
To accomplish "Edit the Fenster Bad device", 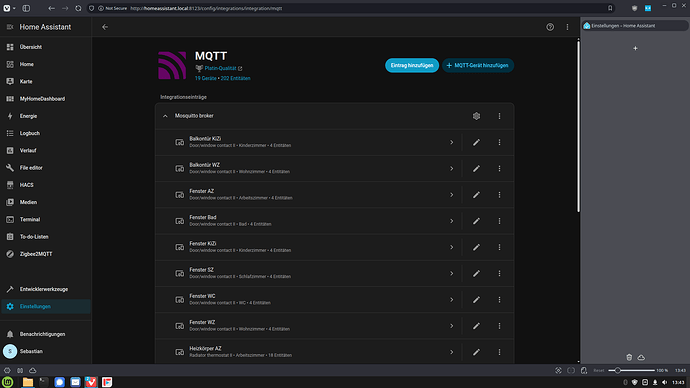I will pyautogui.click(x=476, y=221).
